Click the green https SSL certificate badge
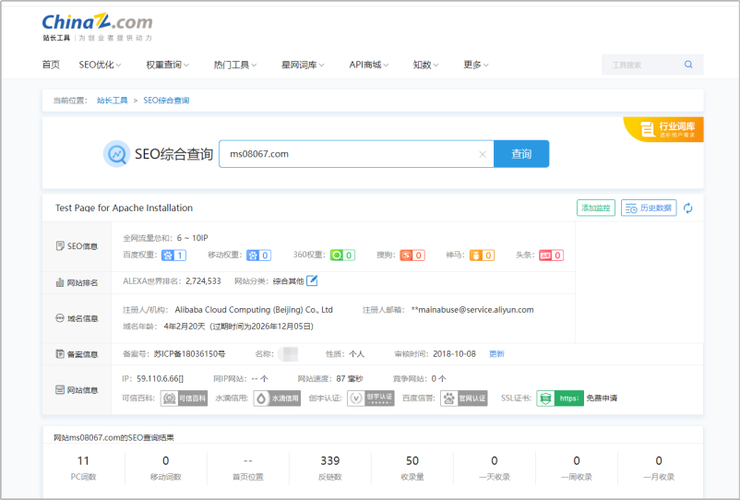Image resolution: width=740 pixels, height=500 pixels. pos(560,398)
